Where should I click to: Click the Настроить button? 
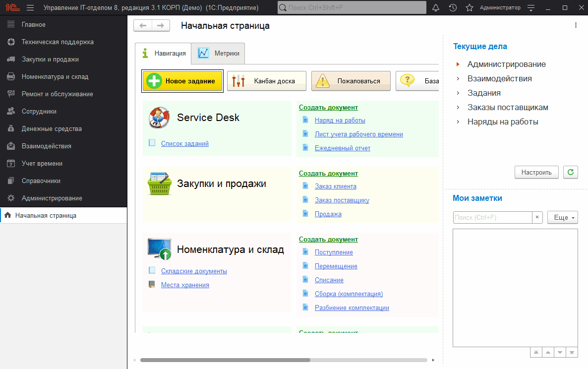point(536,172)
